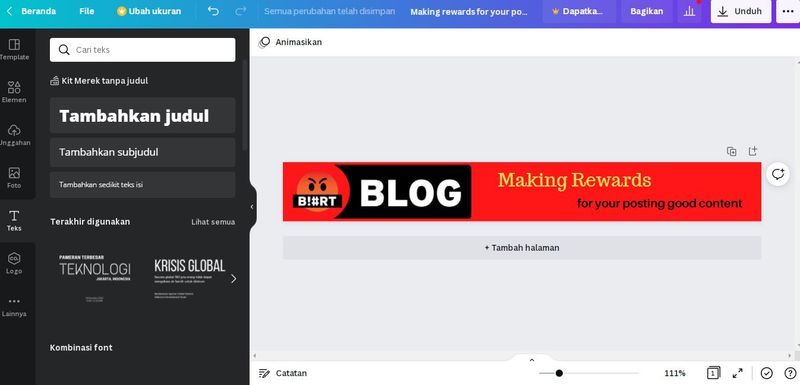Open the Lainnya more tab
This screenshot has width=800, height=385.
tap(14, 306)
